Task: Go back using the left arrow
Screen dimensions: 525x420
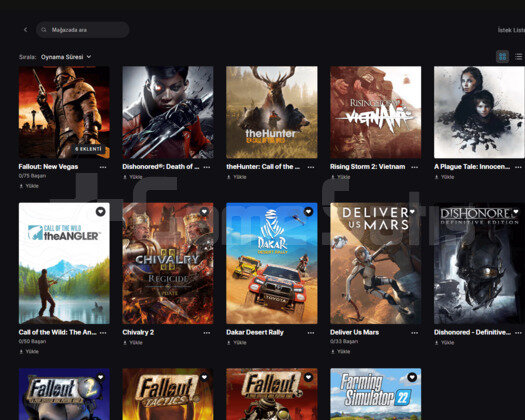Action: tap(26, 30)
